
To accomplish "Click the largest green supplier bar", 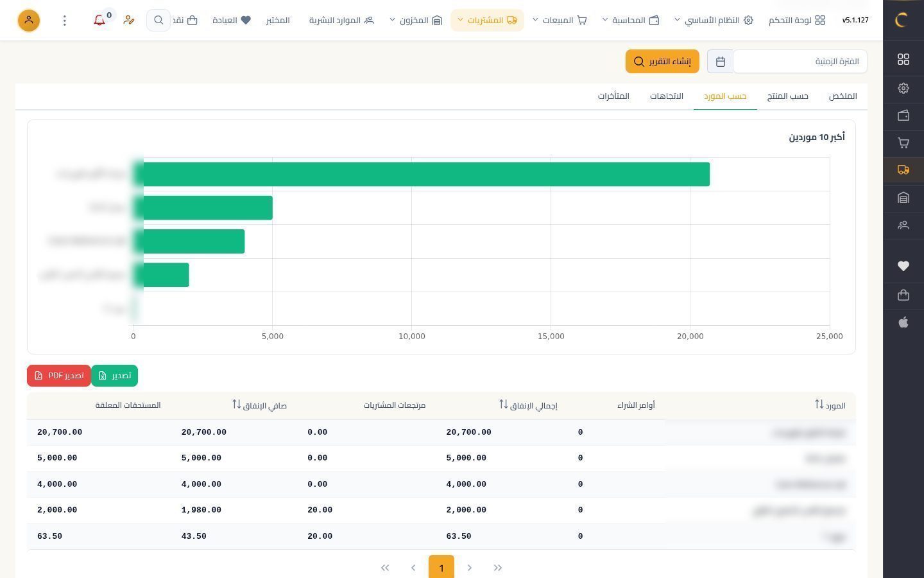I will click(422, 175).
